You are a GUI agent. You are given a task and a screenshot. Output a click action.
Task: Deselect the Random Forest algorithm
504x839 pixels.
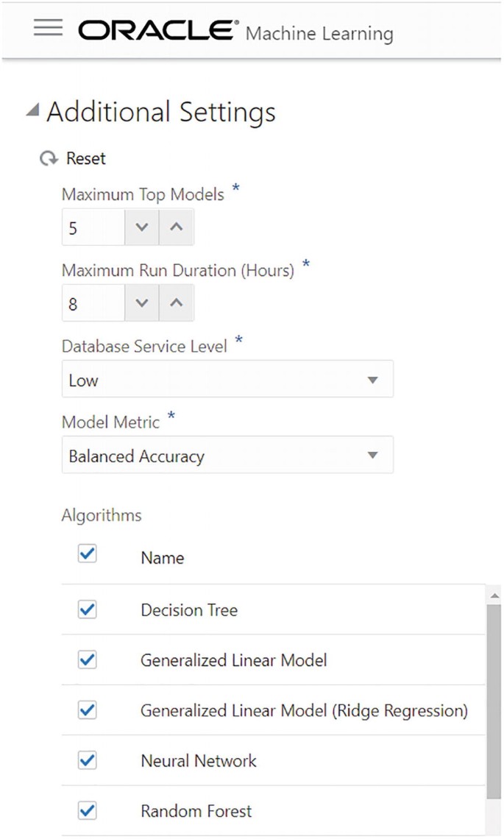(87, 810)
